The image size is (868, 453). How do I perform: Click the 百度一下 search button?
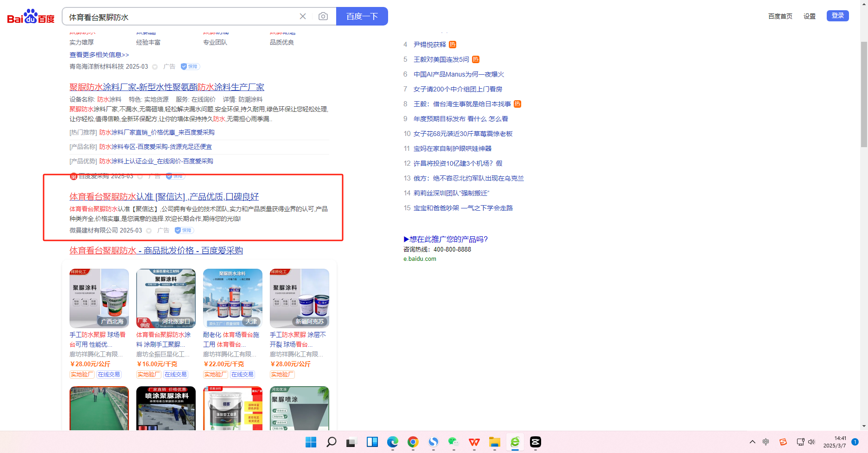tap(362, 16)
